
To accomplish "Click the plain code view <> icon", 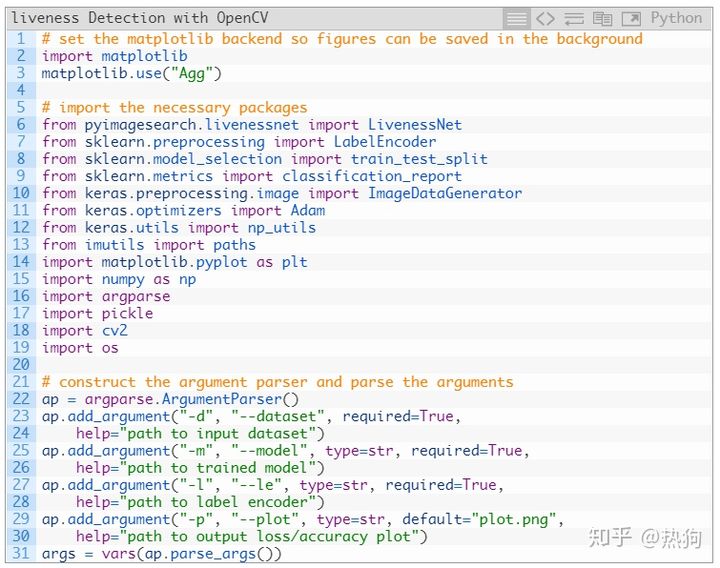I will (x=546, y=19).
